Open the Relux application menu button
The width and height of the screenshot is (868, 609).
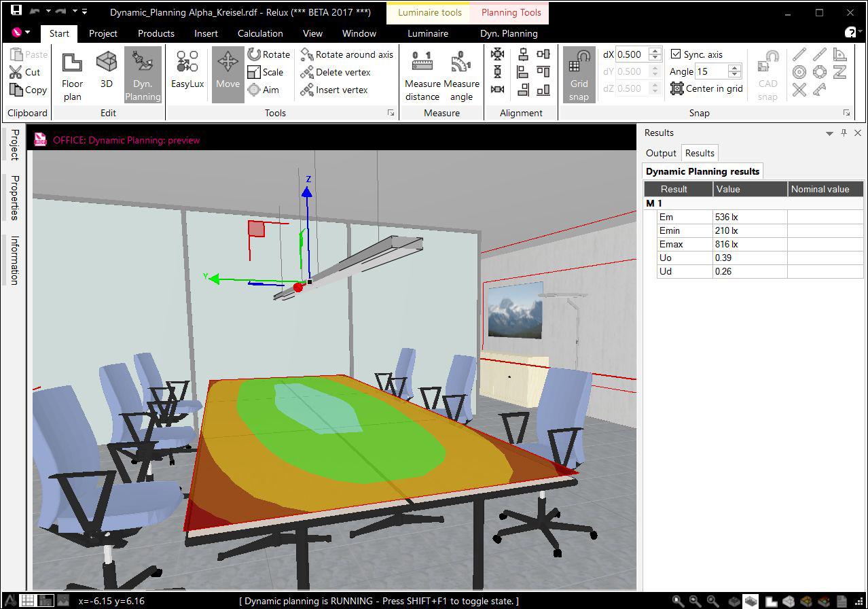click(x=21, y=33)
